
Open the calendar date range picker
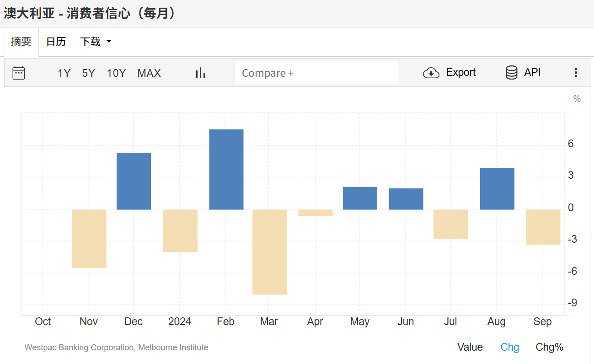click(19, 73)
